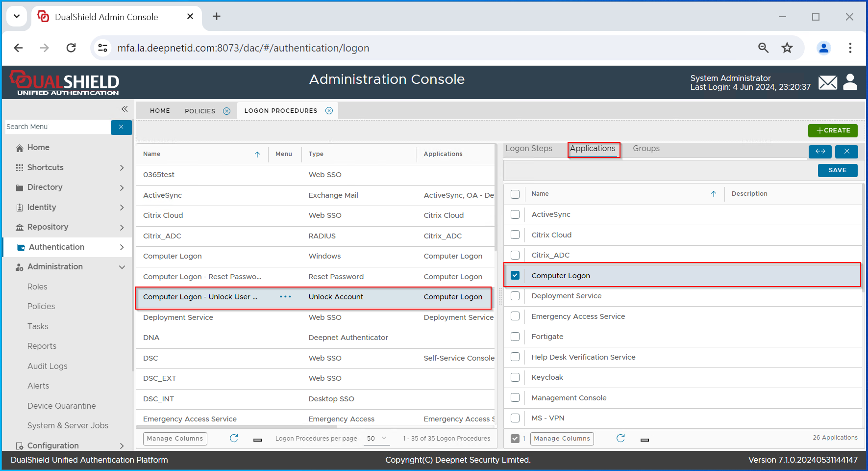Open the mail envelope icon in header
Image resolution: width=868 pixels, height=471 pixels.
click(827, 82)
